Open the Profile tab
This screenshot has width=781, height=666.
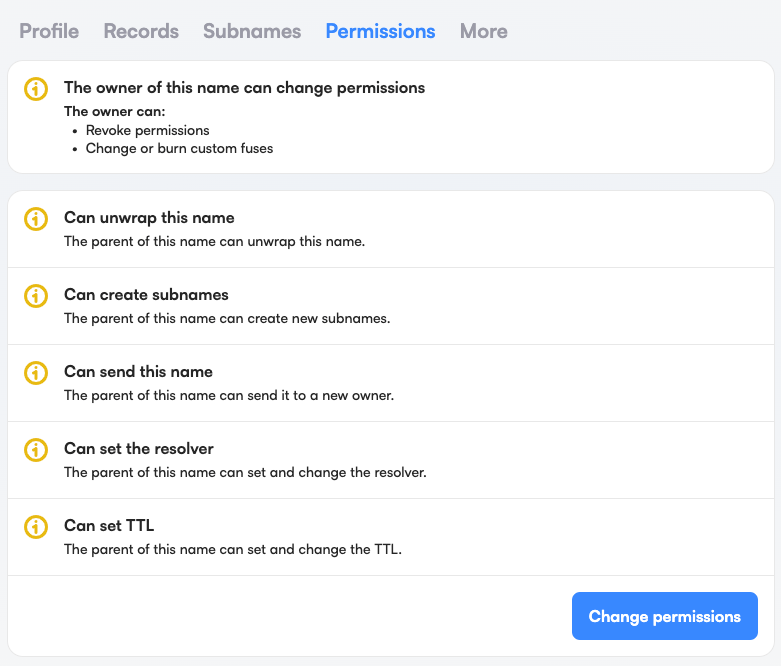click(49, 31)
